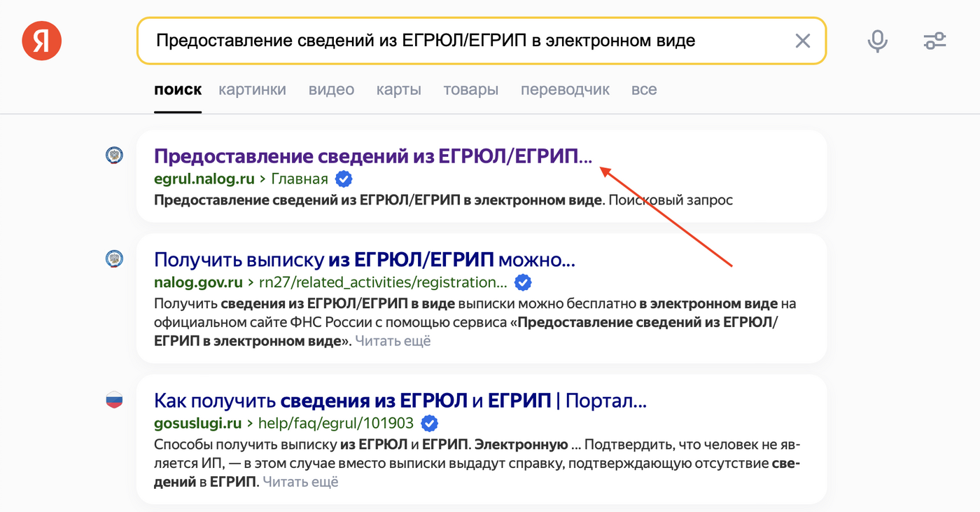Click verified badge of gosuslugi.ru result
The width and height of the screenshot is (980, 512).
coord(430,423)
